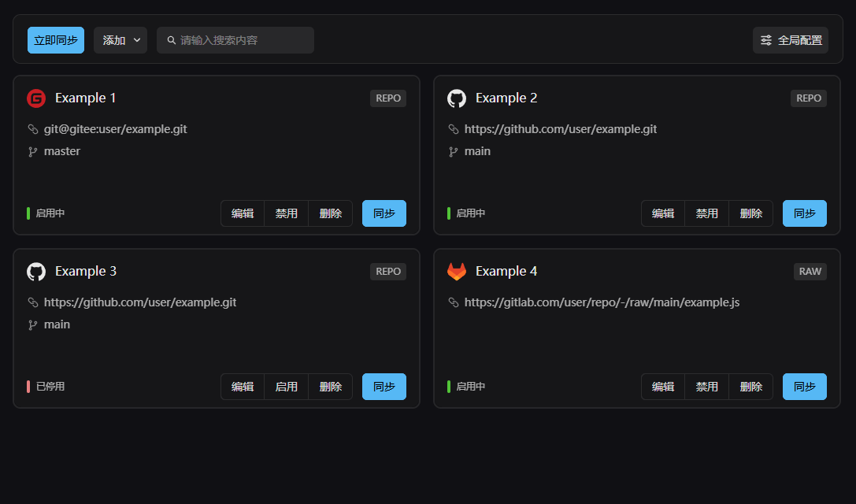Sync Example 2 with its 同步 button

click(804, 213)
